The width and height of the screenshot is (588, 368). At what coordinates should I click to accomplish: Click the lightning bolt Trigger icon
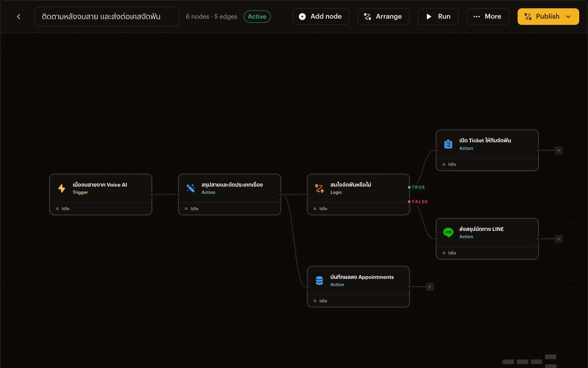coord(62,188)
